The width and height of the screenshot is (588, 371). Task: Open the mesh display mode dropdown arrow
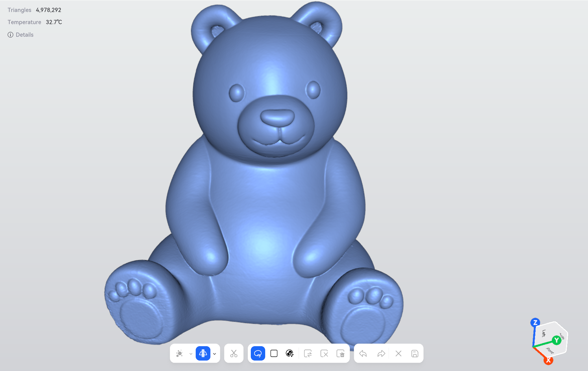215,354
